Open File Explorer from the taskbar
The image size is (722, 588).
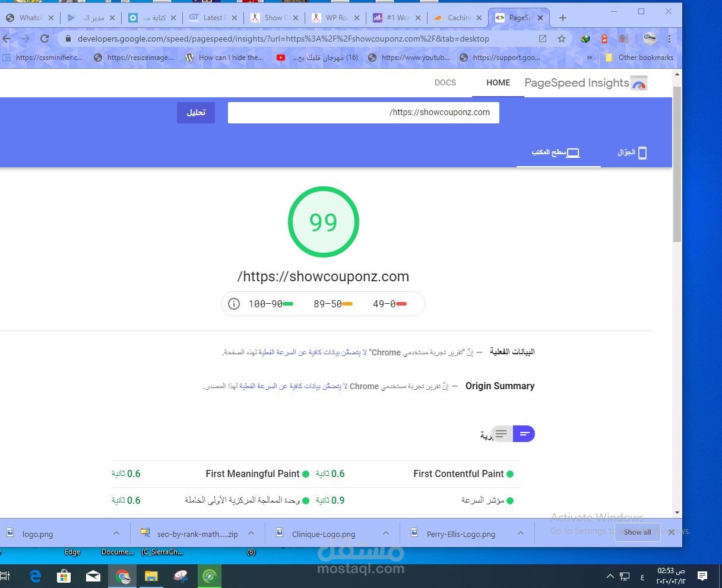(x=151, y=576)
